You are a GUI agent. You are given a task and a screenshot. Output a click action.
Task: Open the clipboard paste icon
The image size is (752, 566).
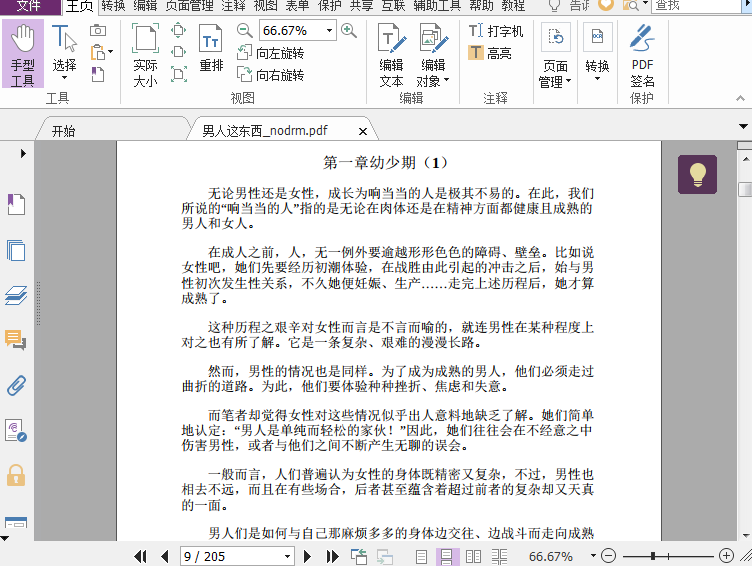pyautogui.click(x=97, y=52)
